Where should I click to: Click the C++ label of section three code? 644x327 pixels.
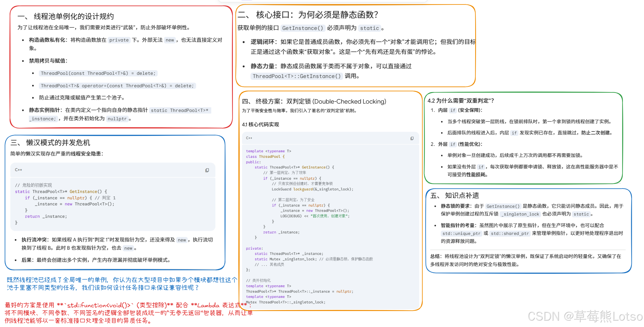coord(19,170)
